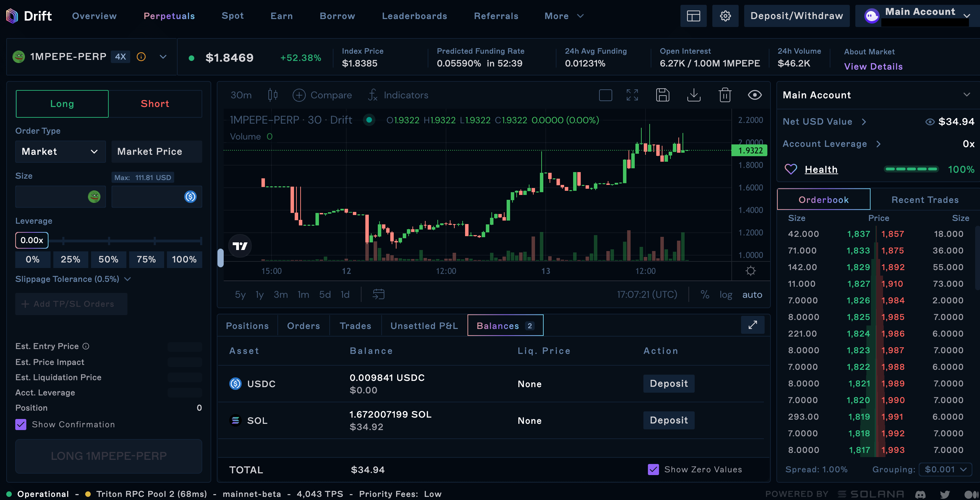Screen dimensions: 980x500
Task: Click the market info warning icon
Action: (x=141, y=57)
